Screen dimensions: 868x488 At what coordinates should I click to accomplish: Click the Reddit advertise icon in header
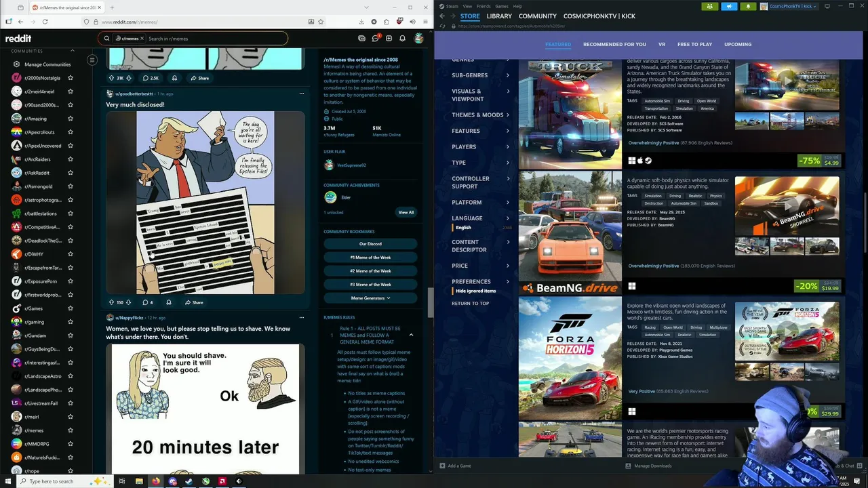tap(361, 39)
